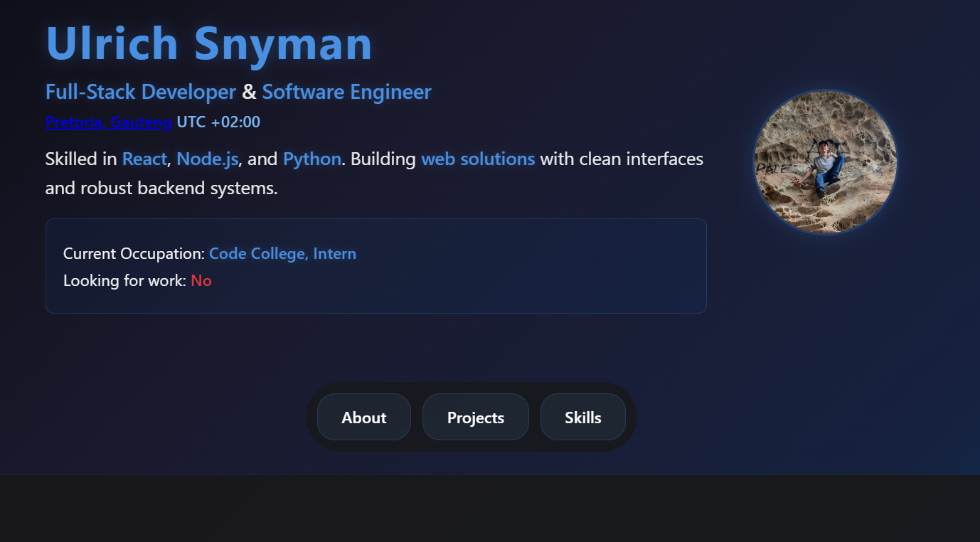Switch to the Projects tab
The height and width of the screenshot is (542, 980).
click(x=476, y=417)
